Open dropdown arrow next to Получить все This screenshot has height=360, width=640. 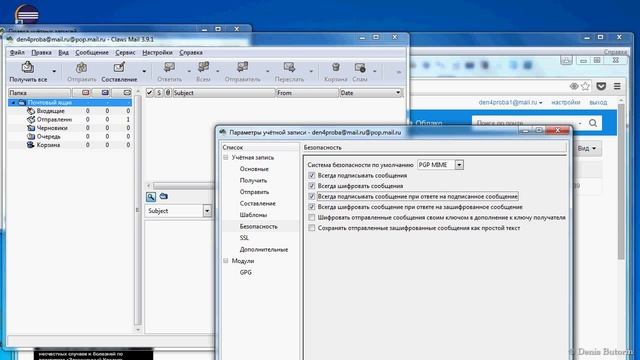point(54,71)
